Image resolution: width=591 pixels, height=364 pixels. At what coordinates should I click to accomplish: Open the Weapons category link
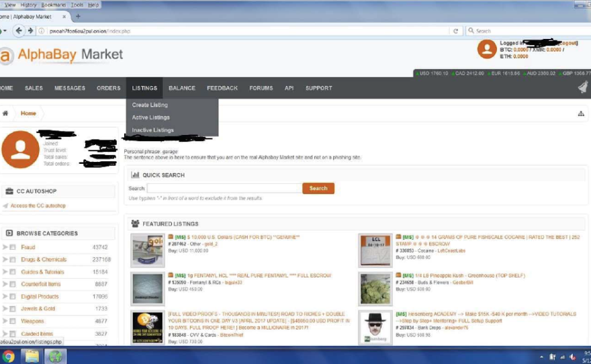[32, 321]
